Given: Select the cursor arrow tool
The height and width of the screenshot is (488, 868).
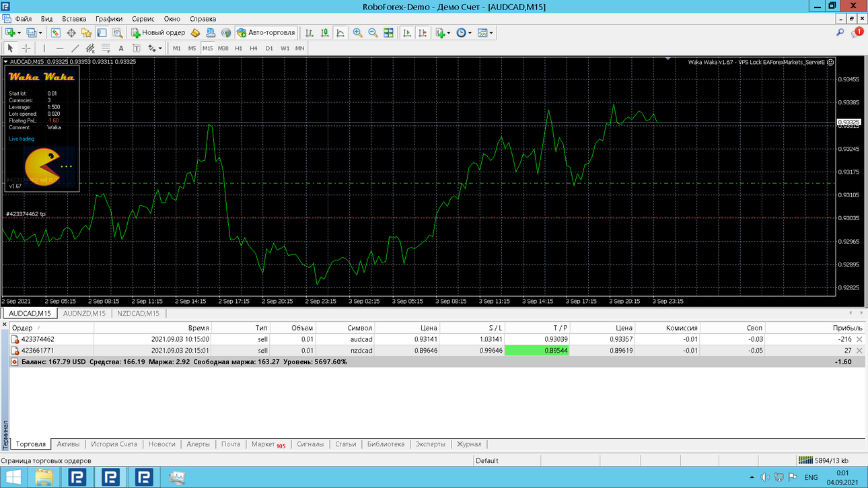Looking at the screenshot, I should coord(10,48).
